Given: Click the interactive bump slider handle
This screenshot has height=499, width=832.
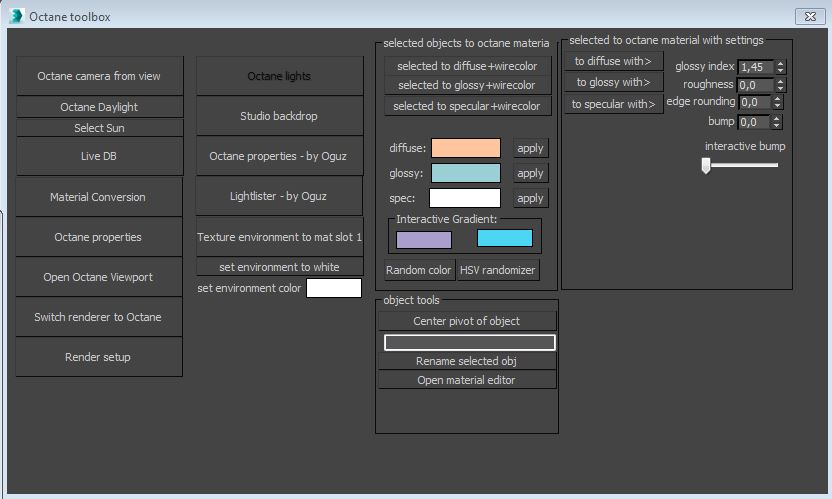Looking at the screenshot, I should click(706, 166).
